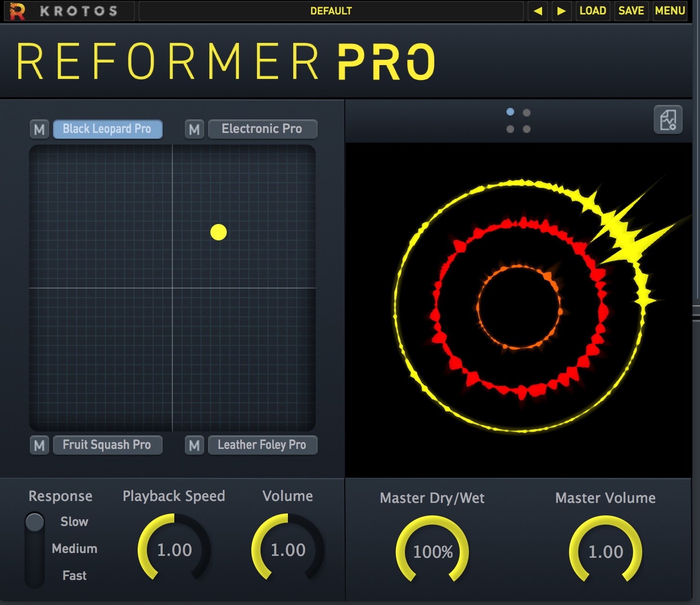This screenshot has height=605, width=700.
Task: Select the Electronic Pro library slot
Action: click(262, 129)
